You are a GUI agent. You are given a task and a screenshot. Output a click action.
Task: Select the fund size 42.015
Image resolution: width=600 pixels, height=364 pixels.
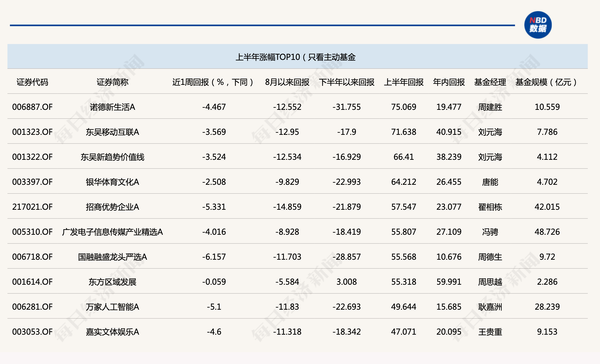coord(547,207)
